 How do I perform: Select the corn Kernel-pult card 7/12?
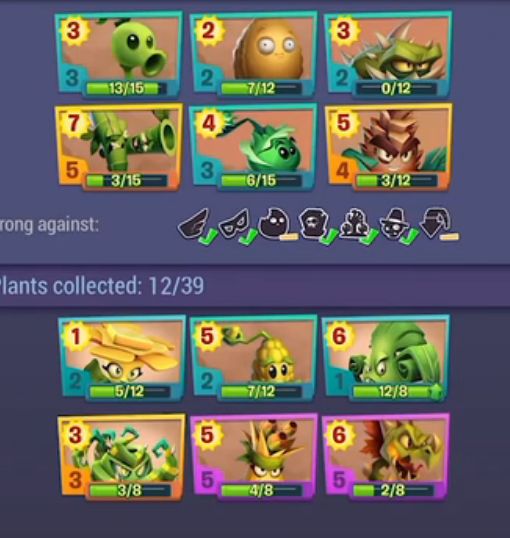(253, 358)
